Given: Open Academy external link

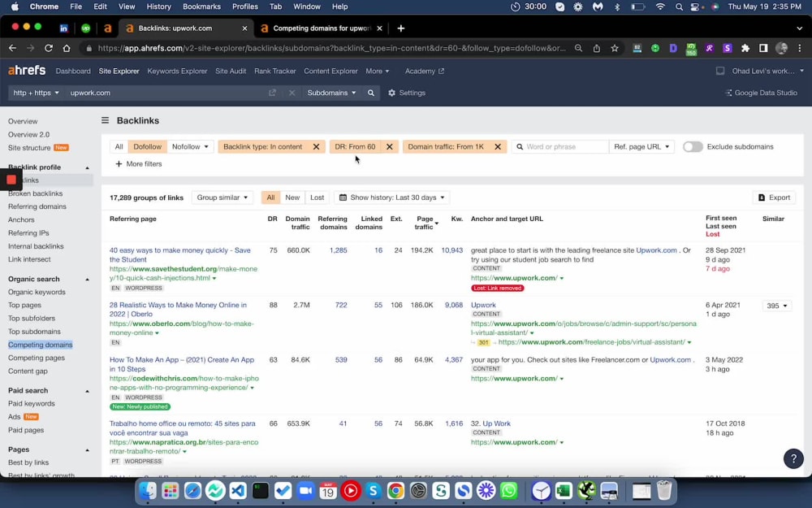Looking at the screenshot, I should pos(424,71).
